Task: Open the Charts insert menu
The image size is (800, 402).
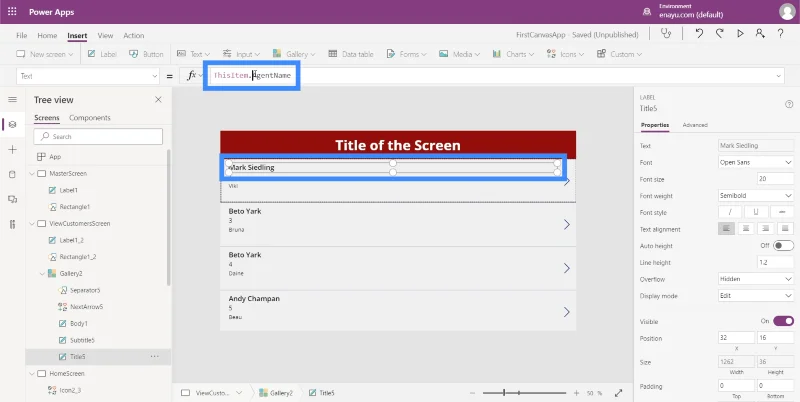Action: [x=513, y=54]
